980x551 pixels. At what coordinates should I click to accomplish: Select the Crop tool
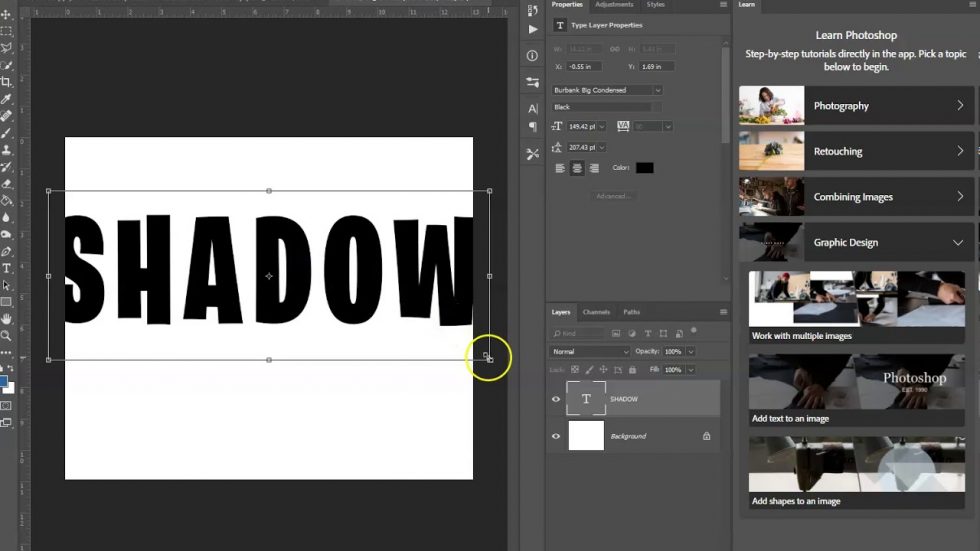click(6, 82)
